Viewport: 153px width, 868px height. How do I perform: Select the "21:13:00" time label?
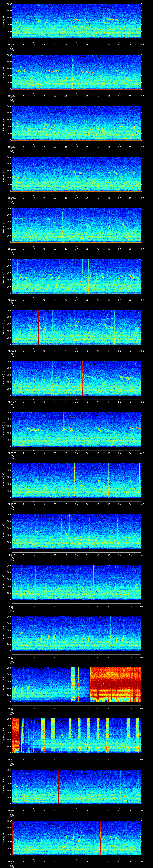pos(12,657)
